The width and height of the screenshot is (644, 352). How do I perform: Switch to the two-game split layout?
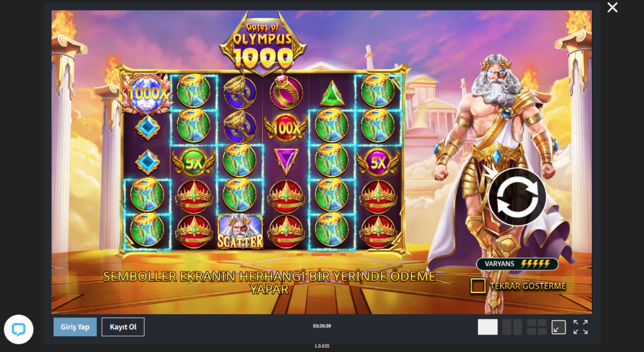(x=512, y=327)
